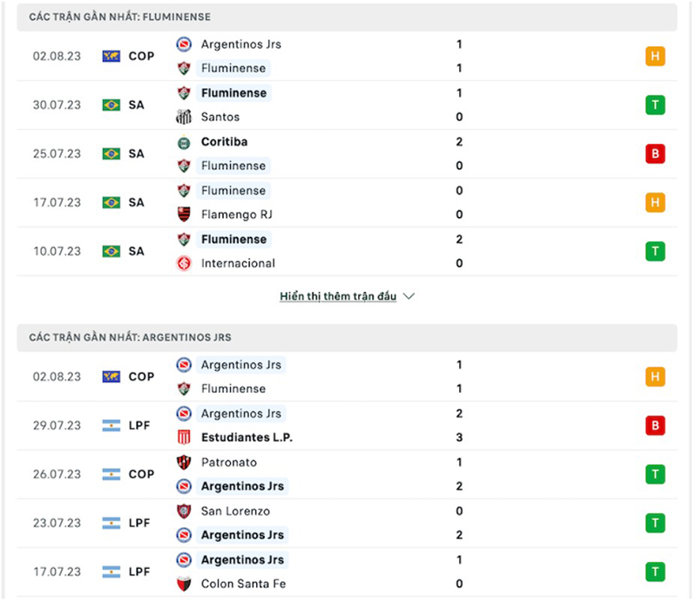This screenshot has width=697, height=616.
Task: Click the green T result badge for Santos match
Action: pyautogui.click(x=655, y=105)
